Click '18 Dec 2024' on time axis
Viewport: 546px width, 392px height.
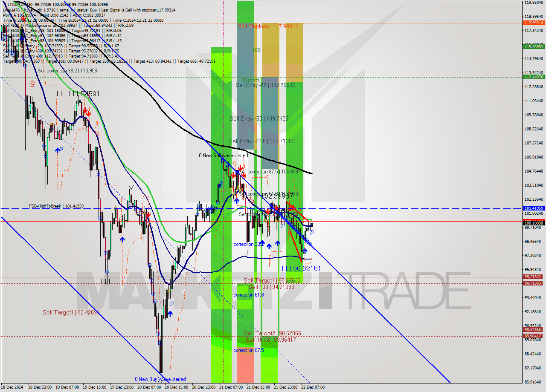coord(12,388)
